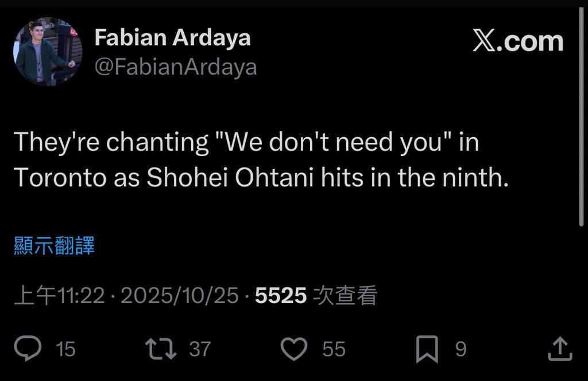This screenshot has width=588, height=381.
Task: Like the tweet with the heart icon
Action: pos(294,348)
